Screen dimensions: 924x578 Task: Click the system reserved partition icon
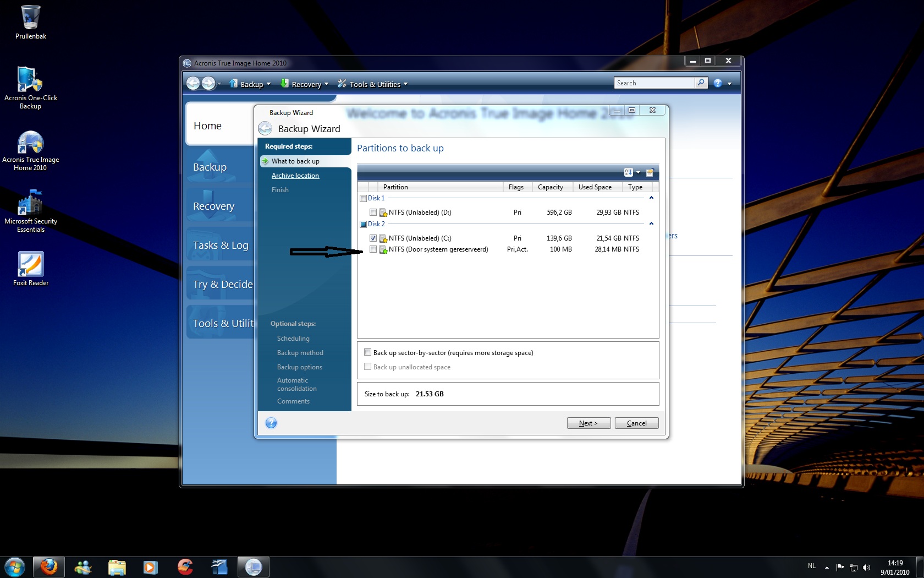pos(383,249)
